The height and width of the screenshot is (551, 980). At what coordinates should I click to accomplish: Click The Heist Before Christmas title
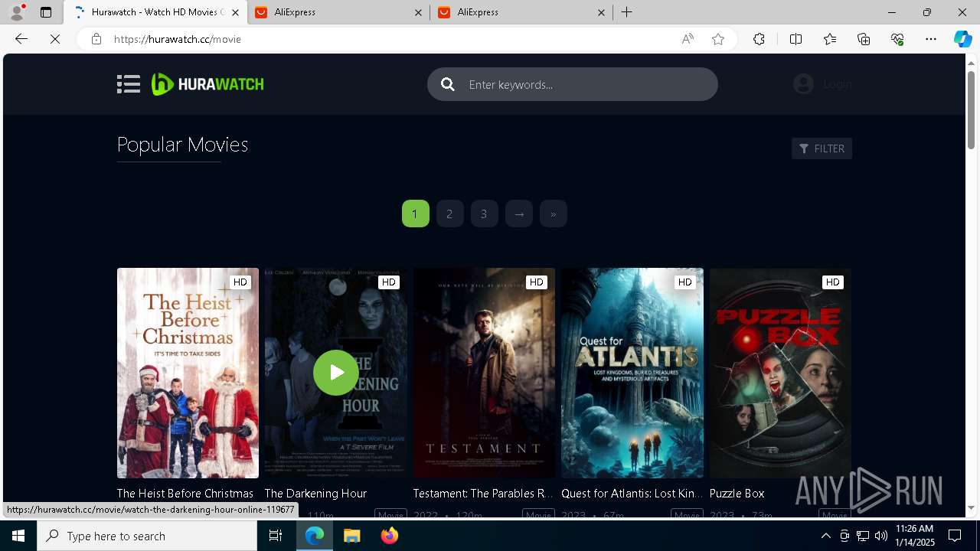pos(185,494)
